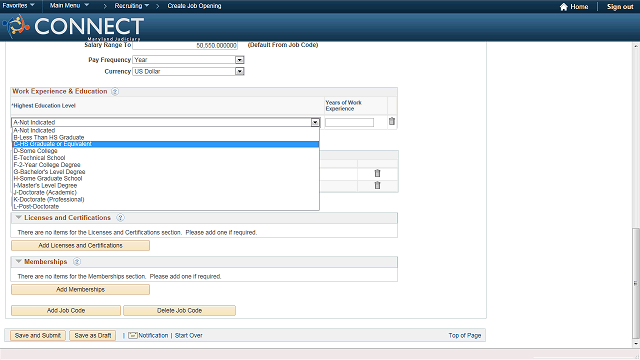The width and height of the screenshot is (640, 360).
Task: Click the Work Experience & Education help icon
Action: point(115,91)
